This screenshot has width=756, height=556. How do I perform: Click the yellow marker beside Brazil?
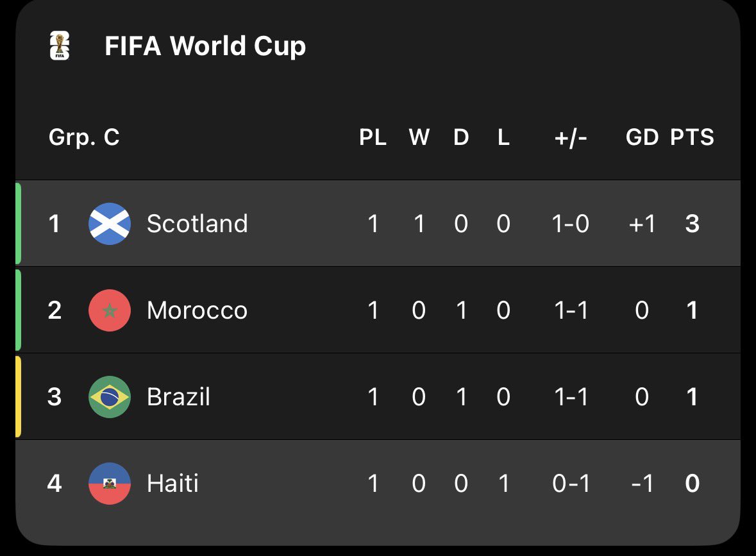click(18, 397)
